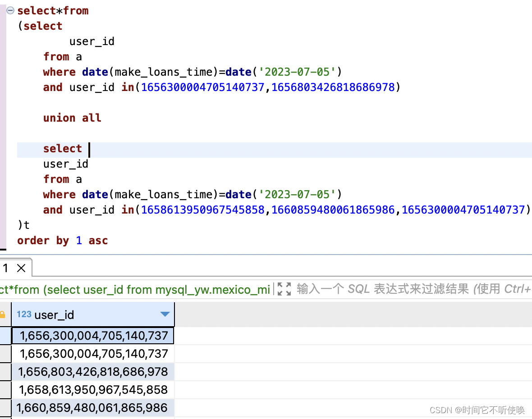Close results tab 1
Image resolution: width=532 pixels, height=419 pixels.
click(20, 267)
